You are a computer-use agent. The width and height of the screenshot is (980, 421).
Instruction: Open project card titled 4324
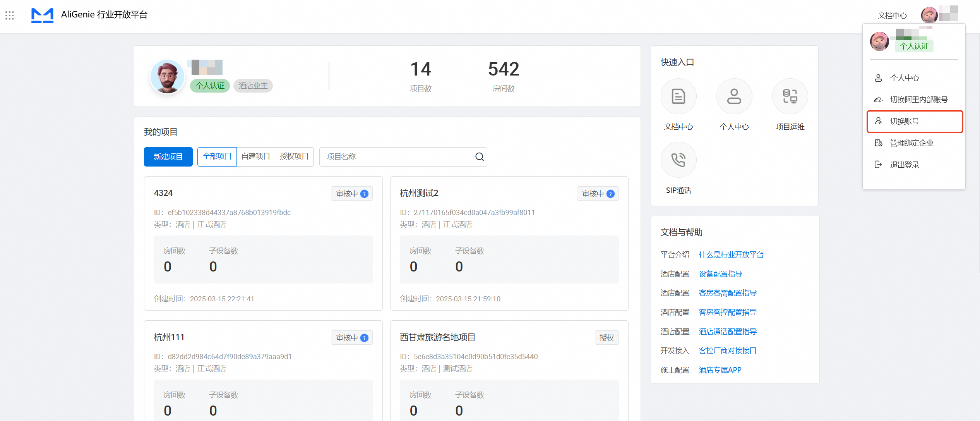[263, 244]
